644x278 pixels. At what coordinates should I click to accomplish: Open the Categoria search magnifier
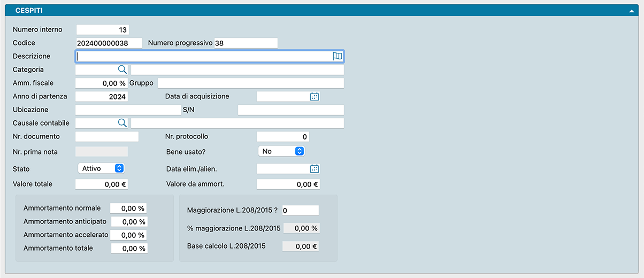pyautogui.click(x=122, y=69)
